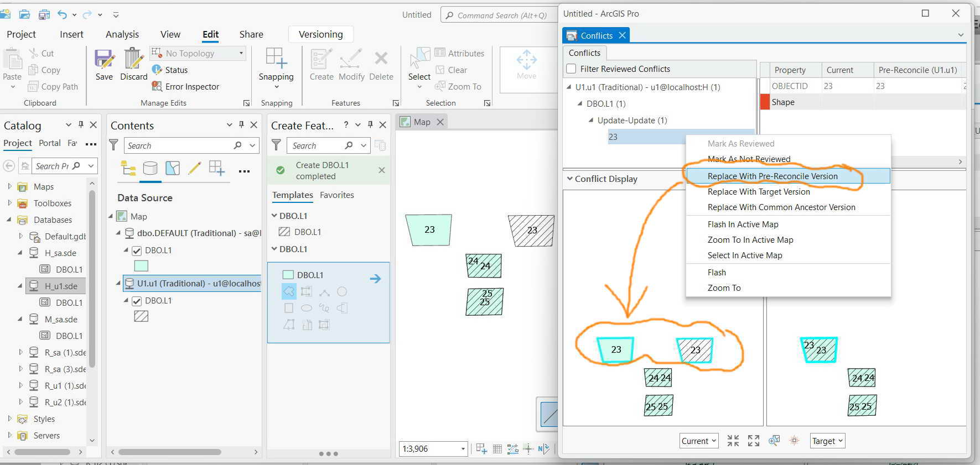This screenshot has width=980, height=465.
Task: Toggle DBO.L1 layer under dbo.DEFAULT
Action: (137, 250)
